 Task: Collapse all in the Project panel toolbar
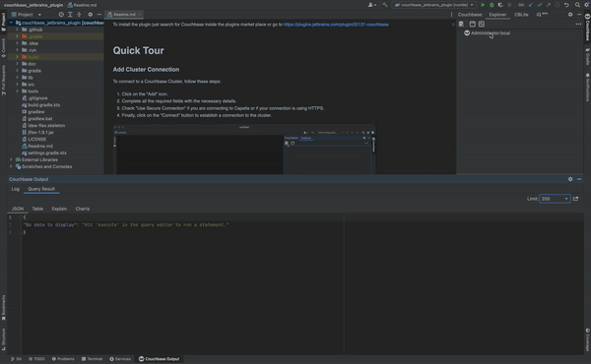coord(79,15)
